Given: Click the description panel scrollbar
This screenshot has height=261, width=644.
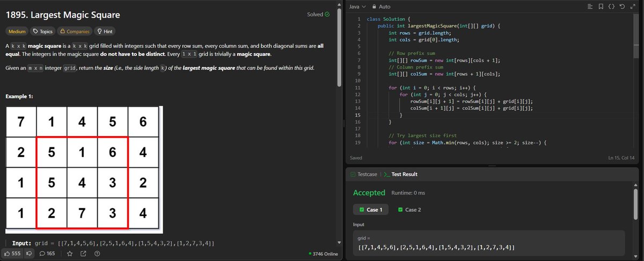Looking at the screenshot, I should (x=338, y=48).
